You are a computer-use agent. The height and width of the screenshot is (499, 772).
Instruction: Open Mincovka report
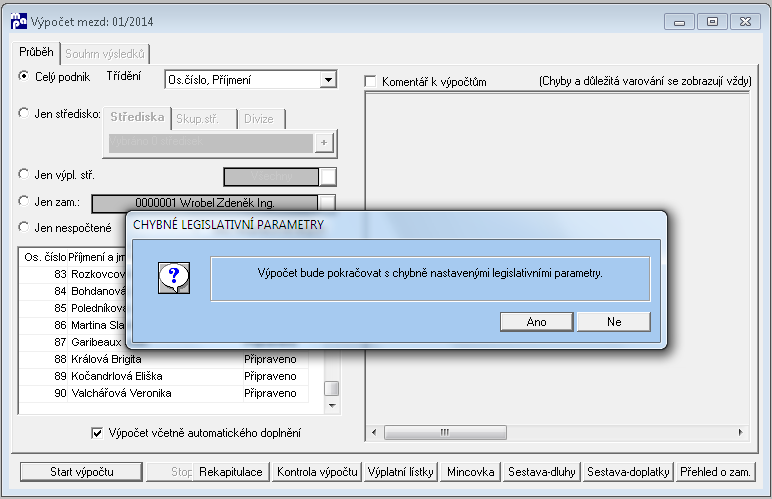470,472
